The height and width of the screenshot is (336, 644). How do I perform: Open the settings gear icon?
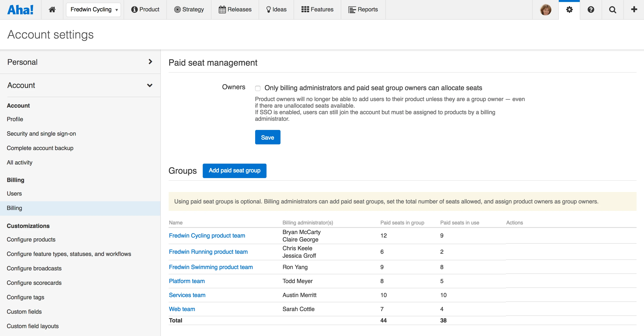click(x=569, y=9)
